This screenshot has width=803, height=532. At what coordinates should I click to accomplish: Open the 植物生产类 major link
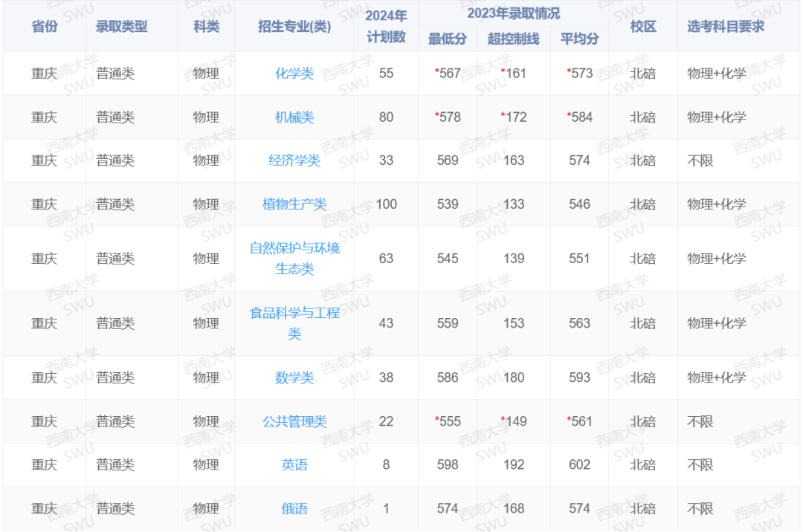click(294, 204)
